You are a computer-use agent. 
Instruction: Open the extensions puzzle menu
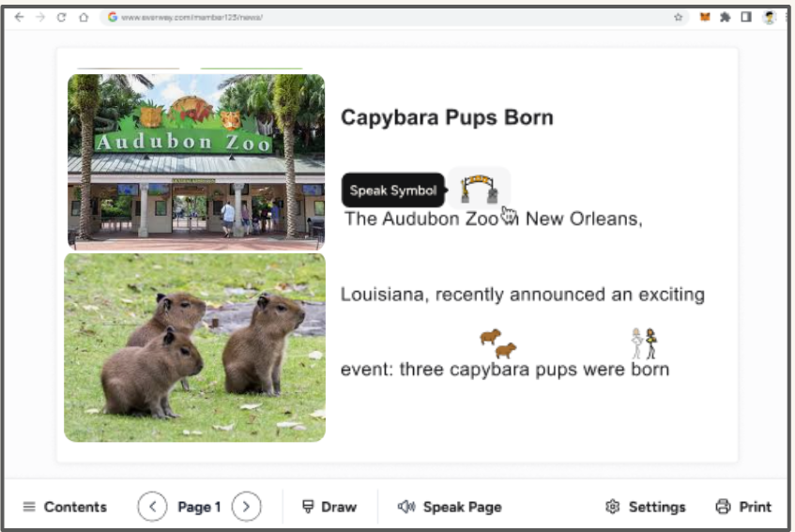726,17
